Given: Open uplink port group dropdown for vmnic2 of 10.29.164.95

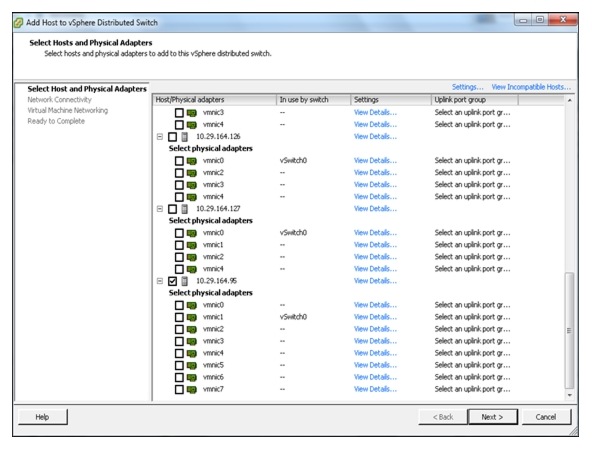Looking at the screenshot, I should click(x=472, y=329).
